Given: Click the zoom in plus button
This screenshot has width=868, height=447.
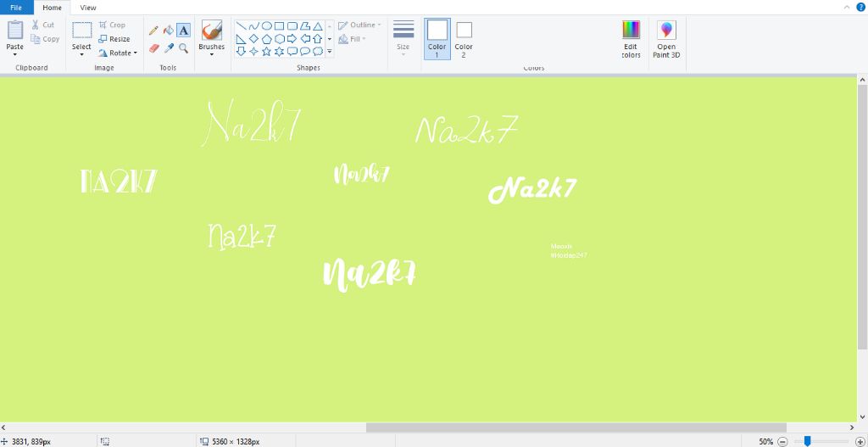Looking at the screenshot, I should click(x=860, y=441).
